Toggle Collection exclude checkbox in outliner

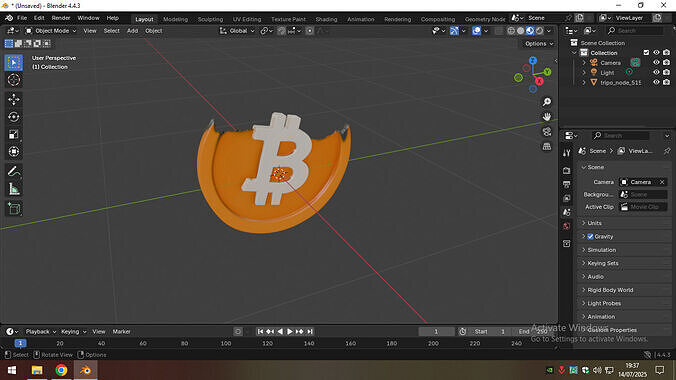point(646,53)
